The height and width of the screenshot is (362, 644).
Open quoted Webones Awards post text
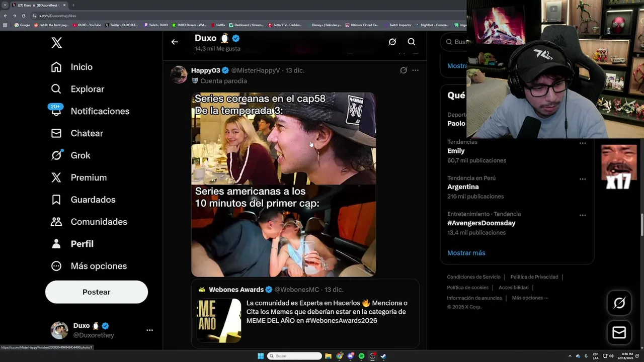point(327,312)
